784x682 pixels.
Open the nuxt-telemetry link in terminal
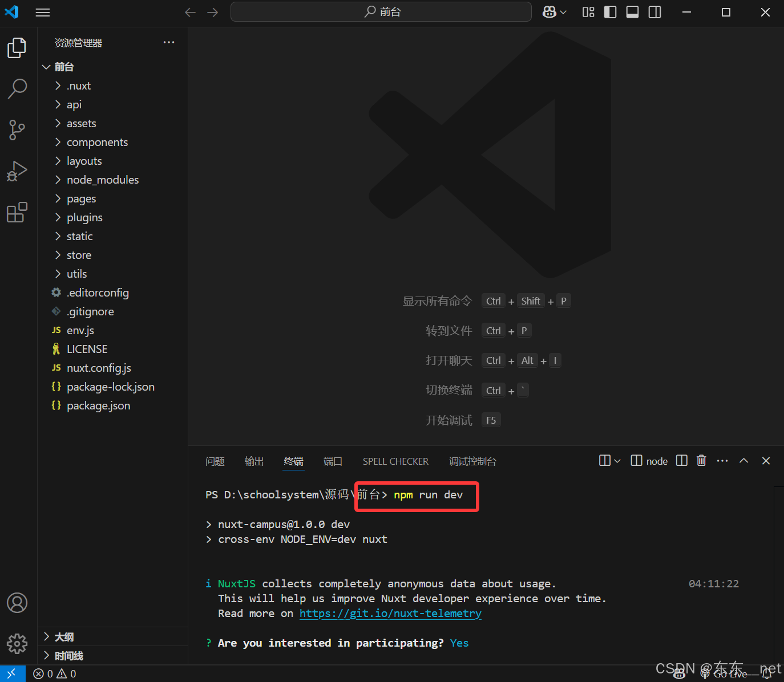click(390, 614)
